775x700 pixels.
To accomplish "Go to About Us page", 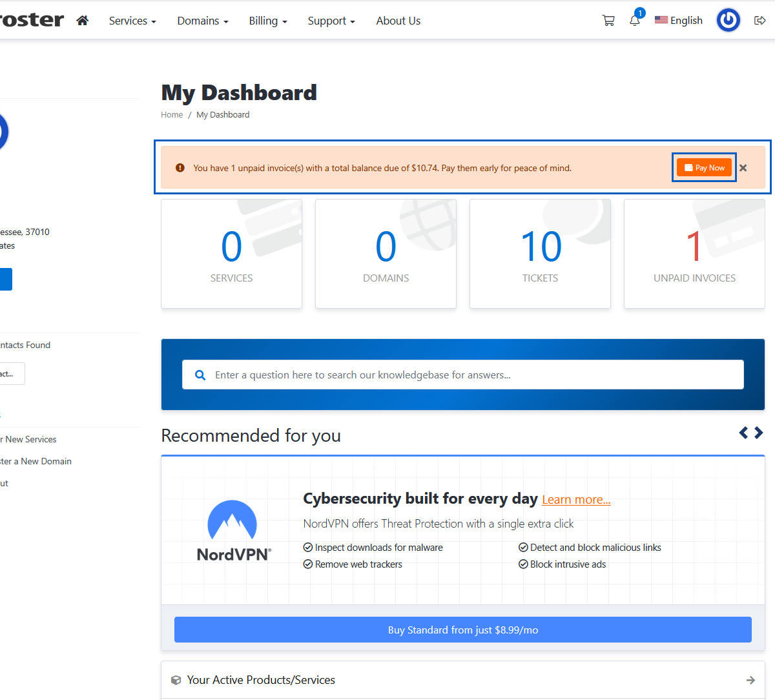I will coord(398,21).
